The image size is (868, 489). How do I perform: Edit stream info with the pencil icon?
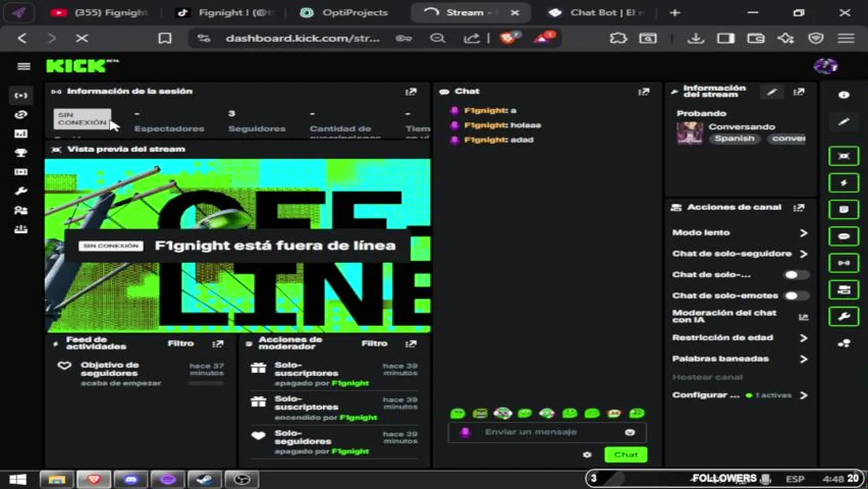[x=772, y=92]
